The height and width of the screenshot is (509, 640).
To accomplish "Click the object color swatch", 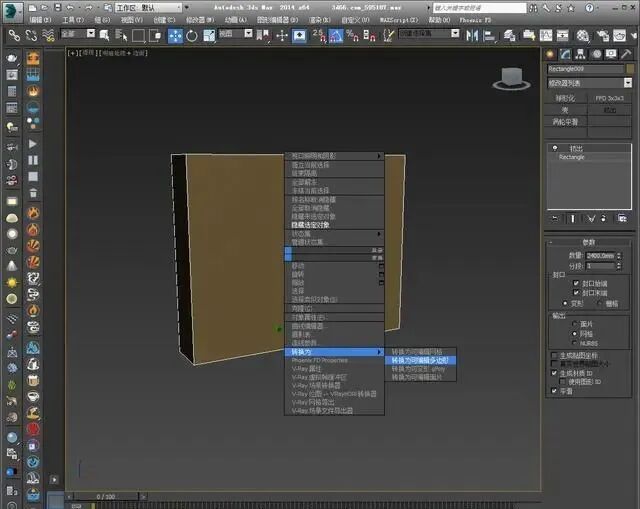I will 630,69.
